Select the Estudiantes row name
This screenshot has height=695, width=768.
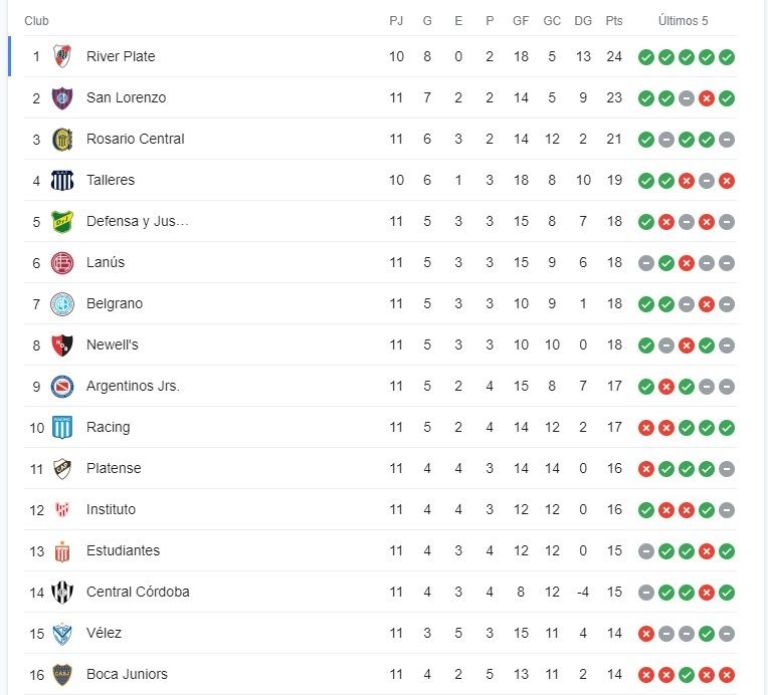tap(123, 551)
